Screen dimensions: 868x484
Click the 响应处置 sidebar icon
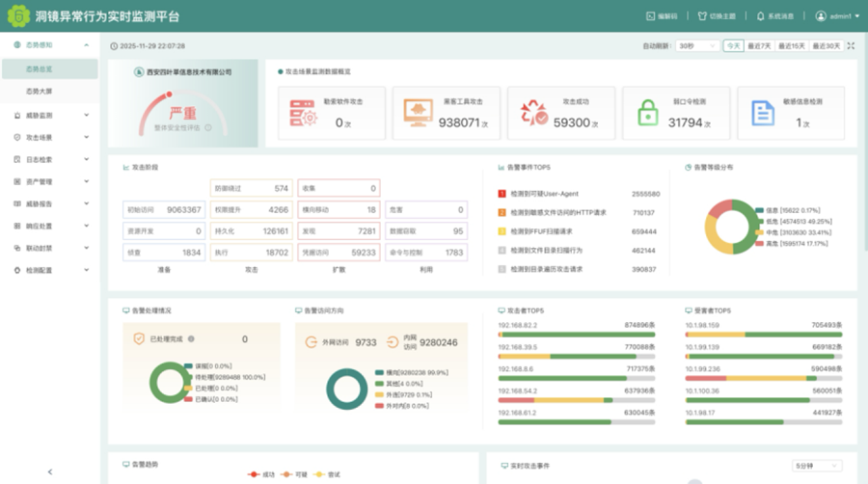[x=17, y=226]
